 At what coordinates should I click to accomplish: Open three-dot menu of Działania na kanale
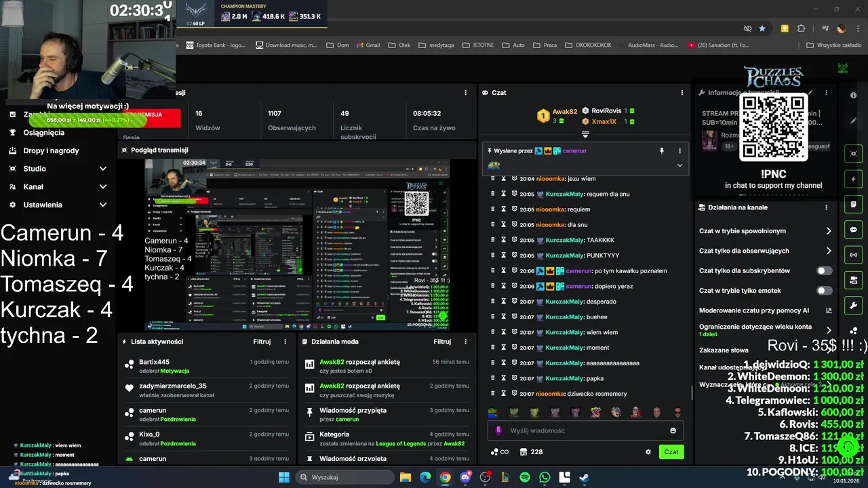(827, 207)
